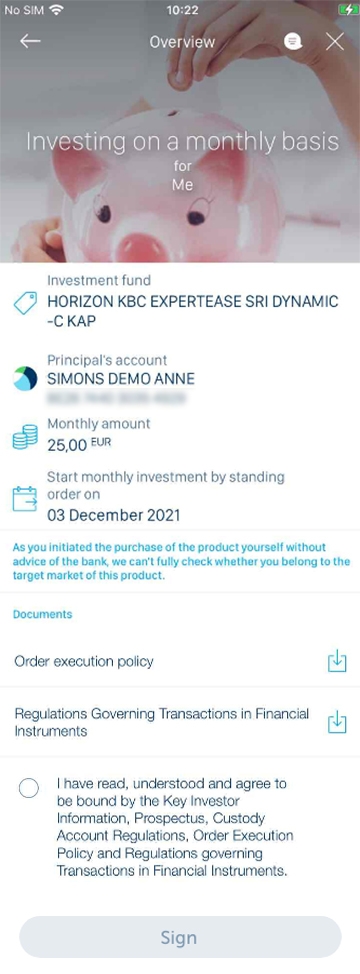360x974 pixels.
Task: Tap the monthly amount coins icon
Action: tap(25, 437)
